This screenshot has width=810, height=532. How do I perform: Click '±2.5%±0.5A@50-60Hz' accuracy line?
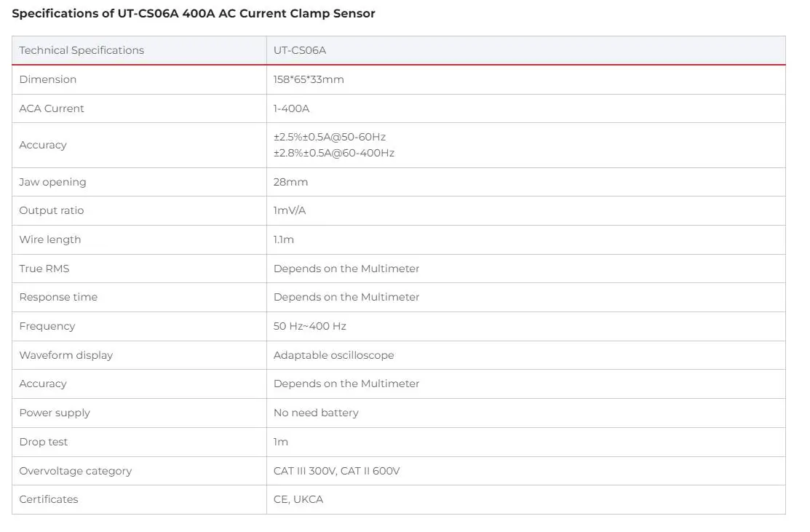(x=330, y=137)
